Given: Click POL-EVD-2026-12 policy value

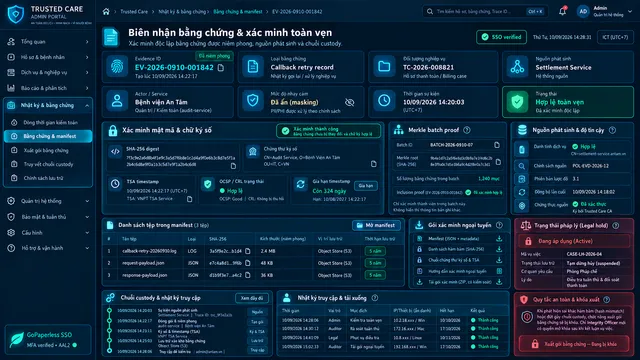Looking at the screenshot, I should (590, 166).
